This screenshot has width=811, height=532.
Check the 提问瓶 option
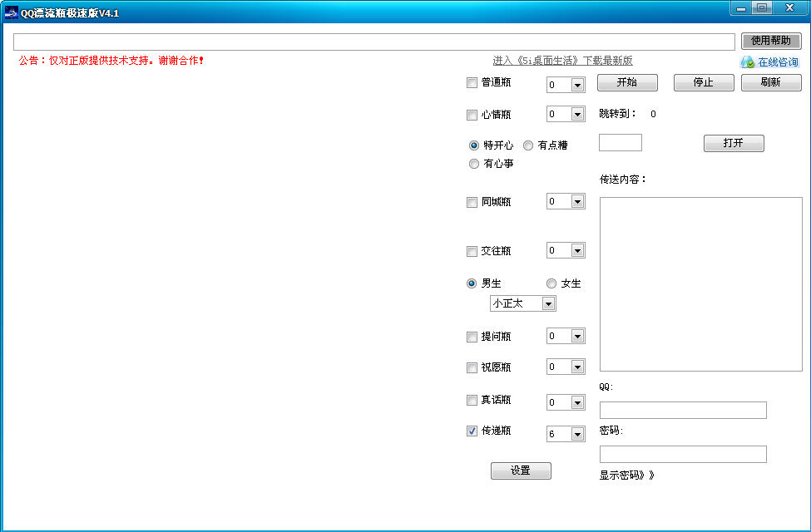tap(472, 337)
